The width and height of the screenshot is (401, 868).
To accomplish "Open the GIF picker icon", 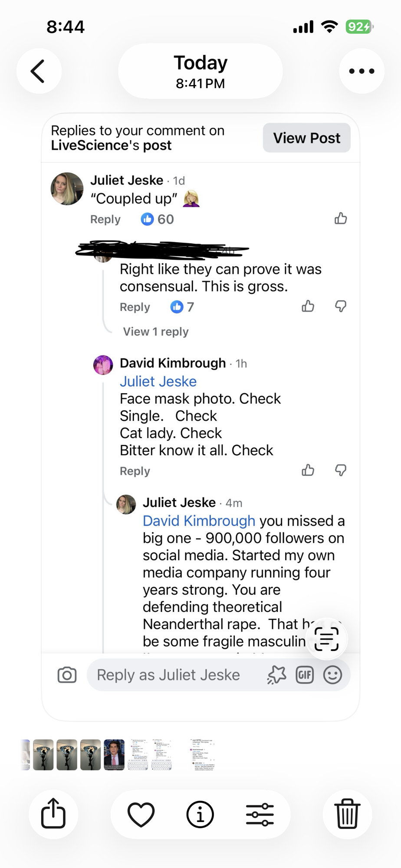I will pos(305,675).
